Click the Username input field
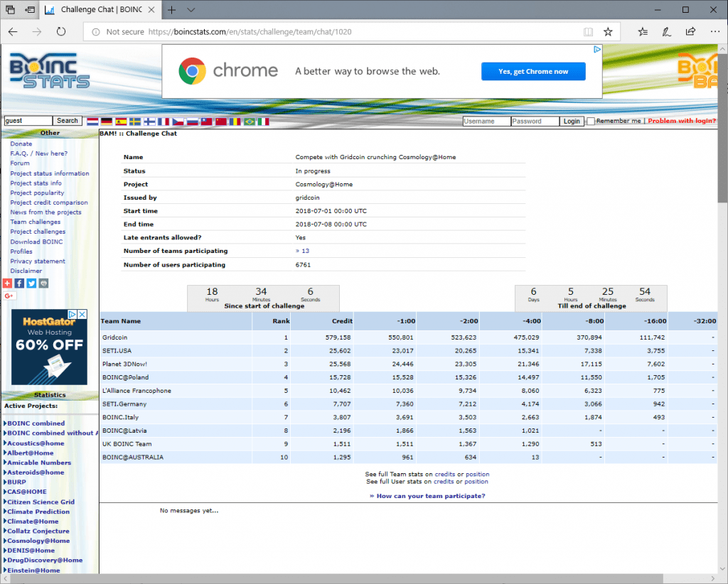The height and width of the screenshot is (584, 728). [x=486, y=121]
